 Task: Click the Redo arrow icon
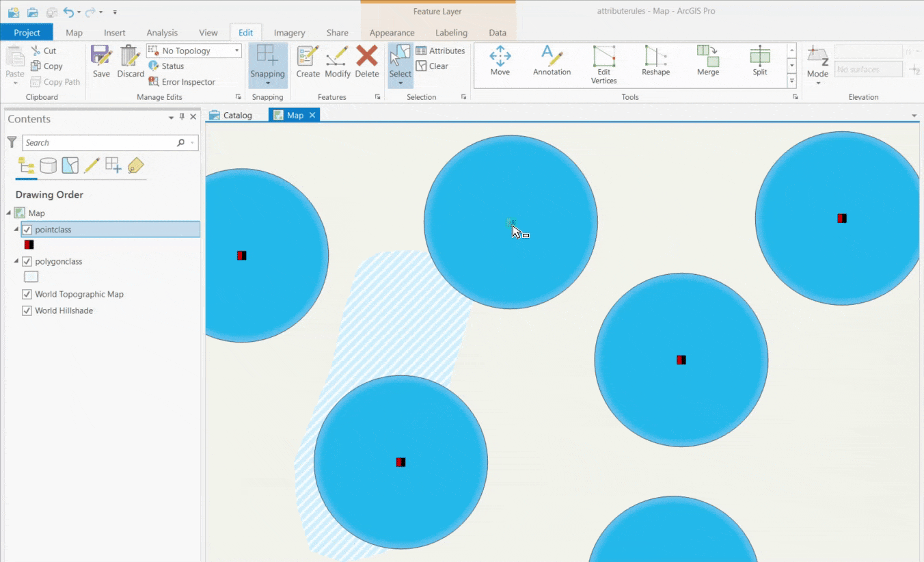pyautogui.click(x=90, y=12)
